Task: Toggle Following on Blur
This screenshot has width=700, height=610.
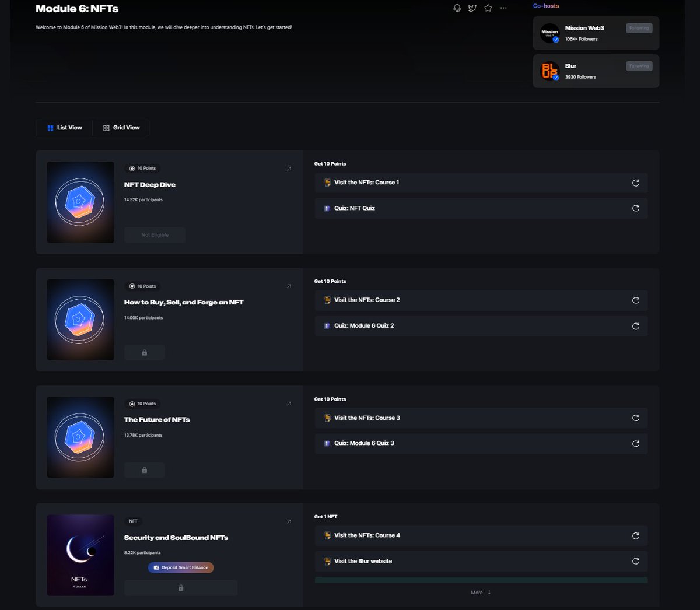Action: click(639, 66)
